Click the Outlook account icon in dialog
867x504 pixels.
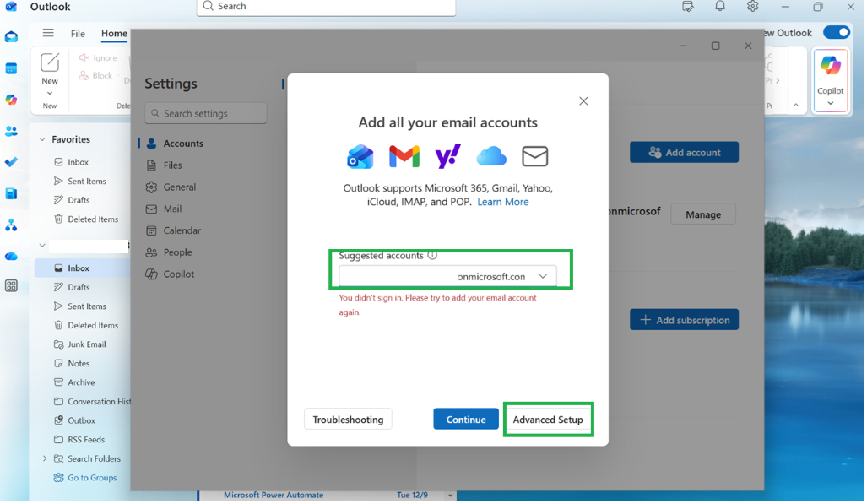(360, 156)
